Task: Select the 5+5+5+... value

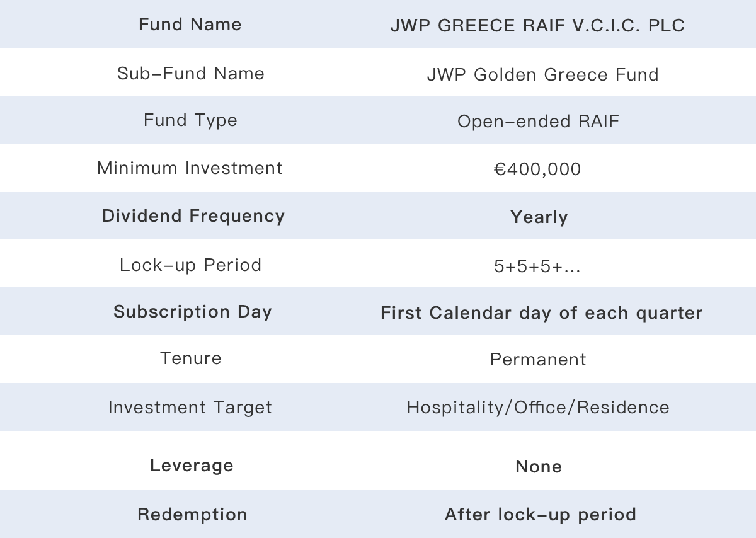Action: [537, 266]
